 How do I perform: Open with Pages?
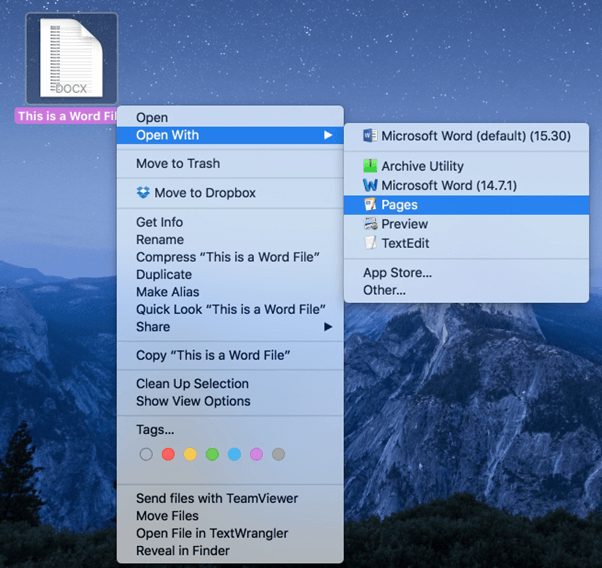[x=466, y=205]
